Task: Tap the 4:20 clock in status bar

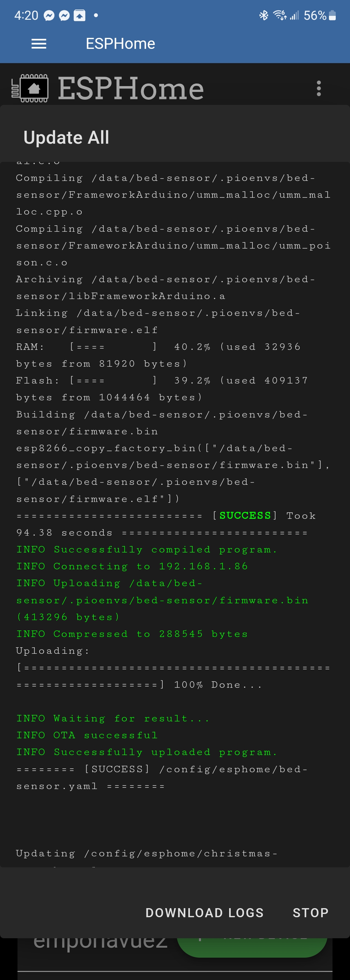Action: coord(26,16)
